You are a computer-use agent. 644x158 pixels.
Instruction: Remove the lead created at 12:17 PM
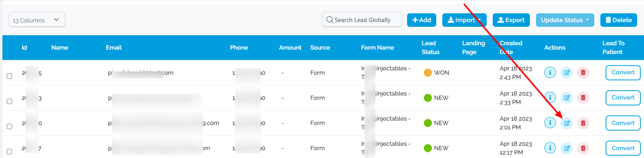583,148
